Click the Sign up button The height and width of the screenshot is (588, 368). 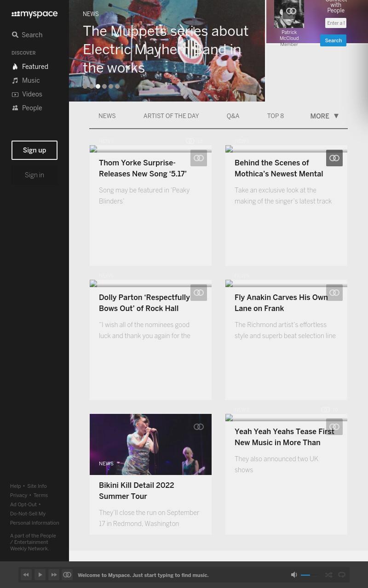click(34, 150)
